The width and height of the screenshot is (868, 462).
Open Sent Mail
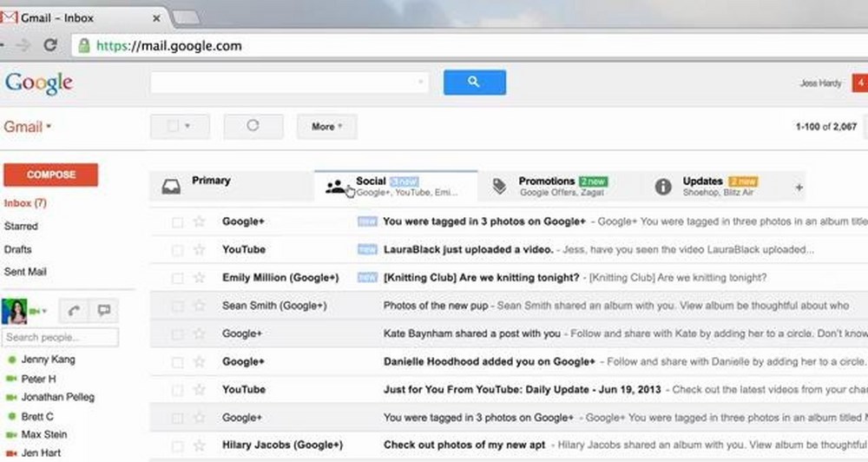(25, 272)
